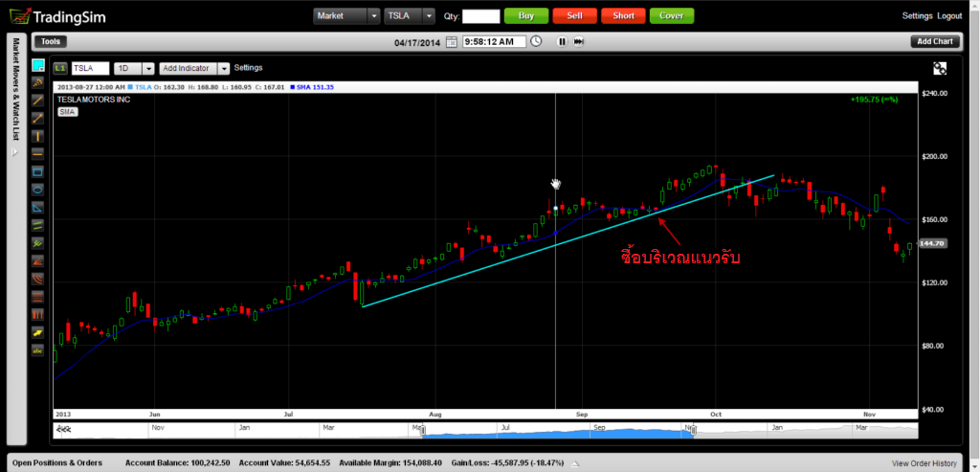
Task: Click the right handle of date range navigator
Action: [x=692, y=430]
